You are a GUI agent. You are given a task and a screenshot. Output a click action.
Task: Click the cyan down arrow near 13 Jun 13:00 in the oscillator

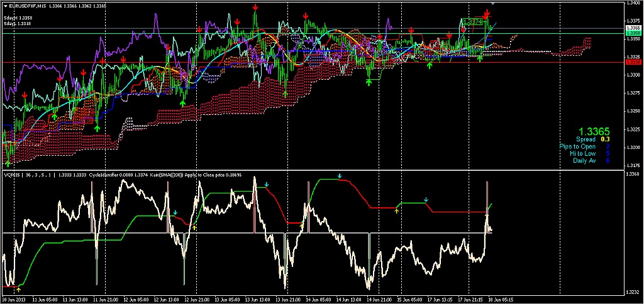pos(267,185)
